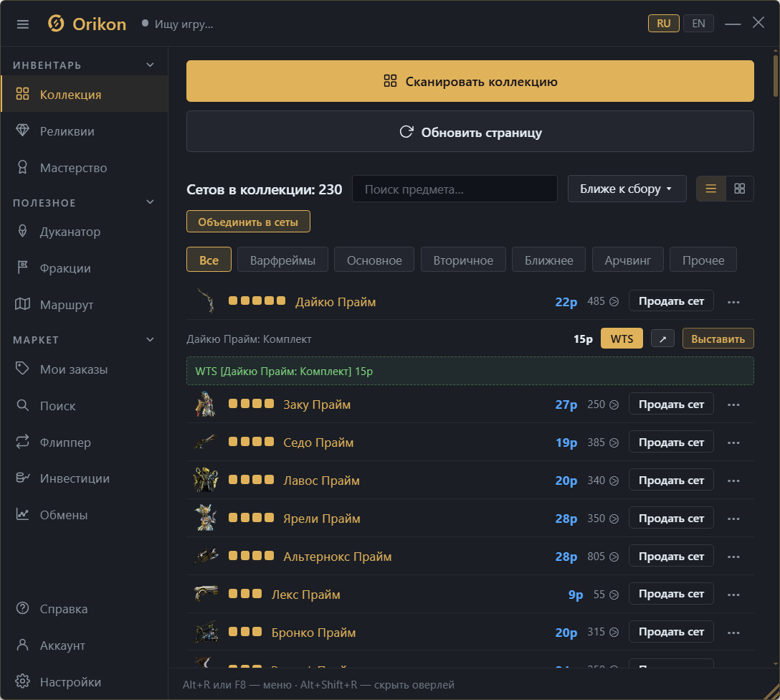Go to Реликвии section

pyautogui.click(x=84, y=131)
